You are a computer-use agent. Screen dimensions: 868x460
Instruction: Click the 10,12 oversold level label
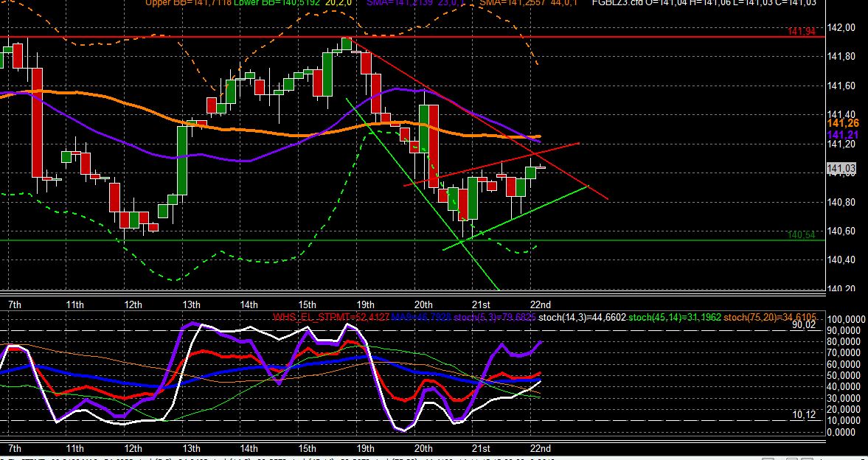[x=803, y=414]
